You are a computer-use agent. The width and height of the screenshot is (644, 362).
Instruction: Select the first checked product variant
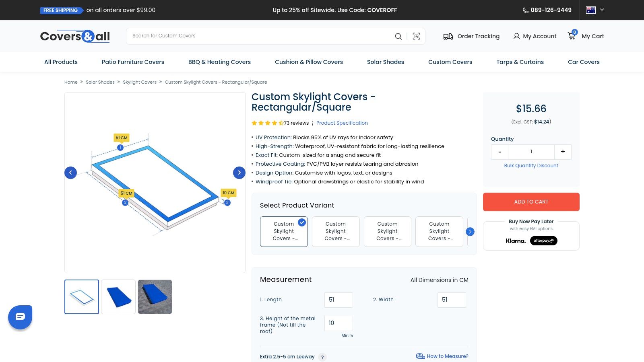tap(284, 231)
